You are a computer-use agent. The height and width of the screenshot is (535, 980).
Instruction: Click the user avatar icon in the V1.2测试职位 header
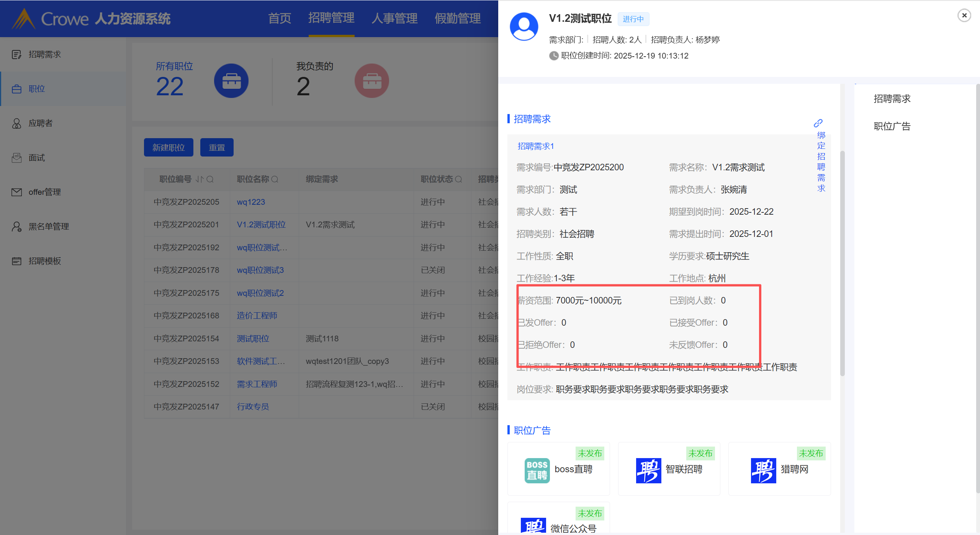tap(524, 27)
